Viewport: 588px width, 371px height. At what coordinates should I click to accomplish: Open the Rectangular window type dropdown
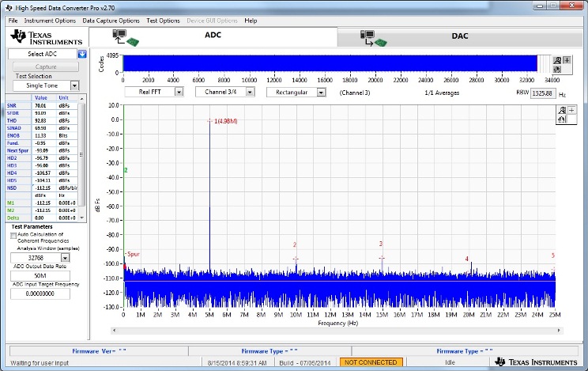(x=321, y=92)
